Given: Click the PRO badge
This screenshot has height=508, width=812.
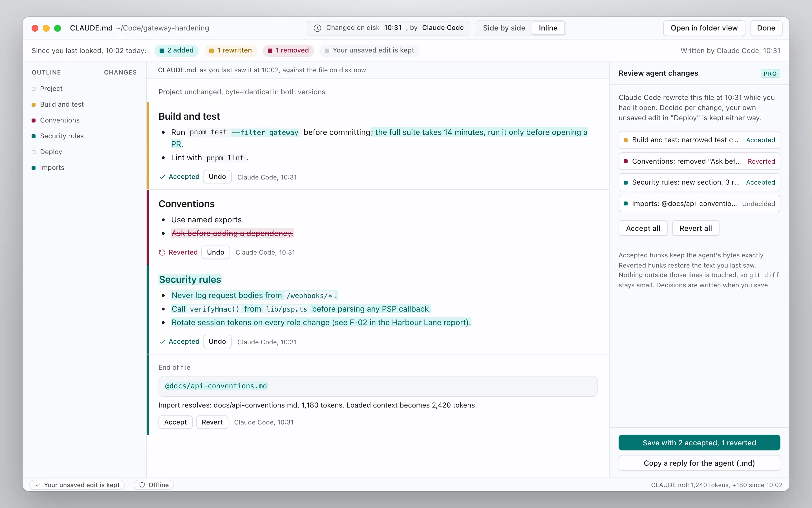Looking at the screenshot, I should coord(770,74).
